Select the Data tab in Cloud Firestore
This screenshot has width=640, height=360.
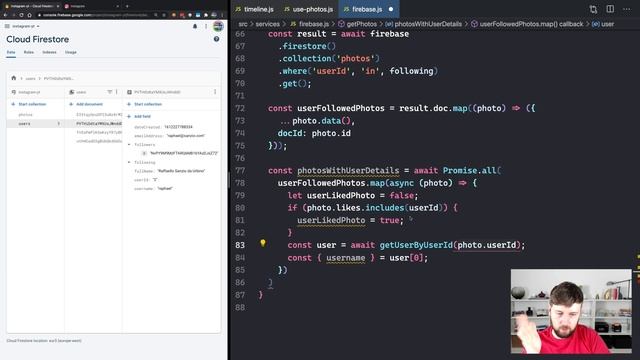point(11,53)
